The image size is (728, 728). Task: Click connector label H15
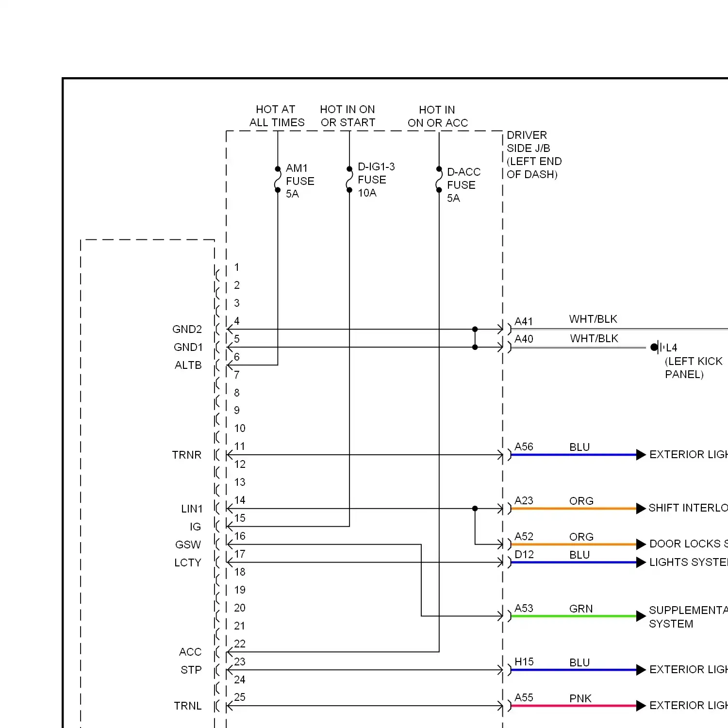pos(524,662)
